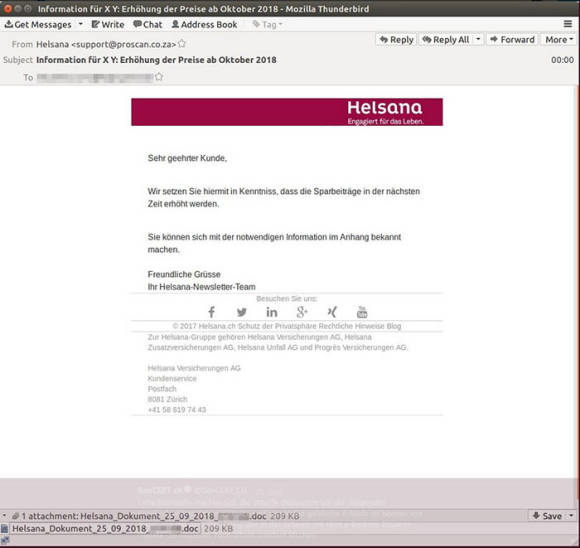Viewport: 580px width, 548px height.
Task: Open the Chat toolbar item
Action: click(x=148, y=24)
